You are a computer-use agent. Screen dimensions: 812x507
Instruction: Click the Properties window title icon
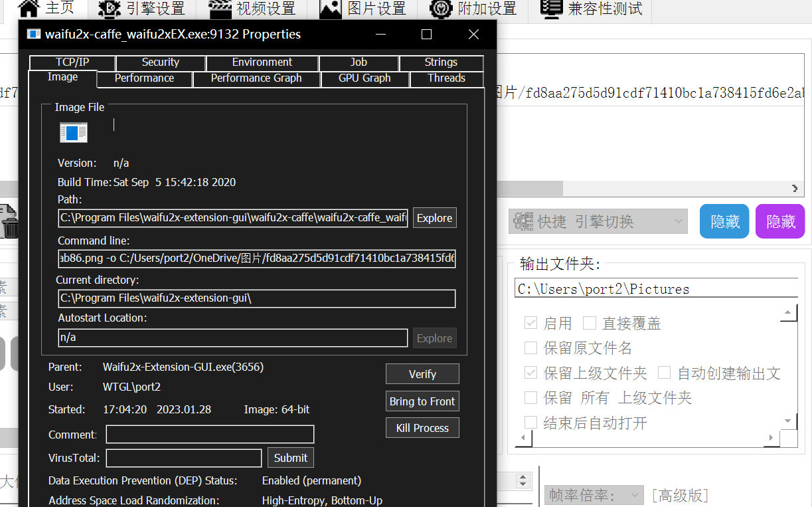click(34, 35)
